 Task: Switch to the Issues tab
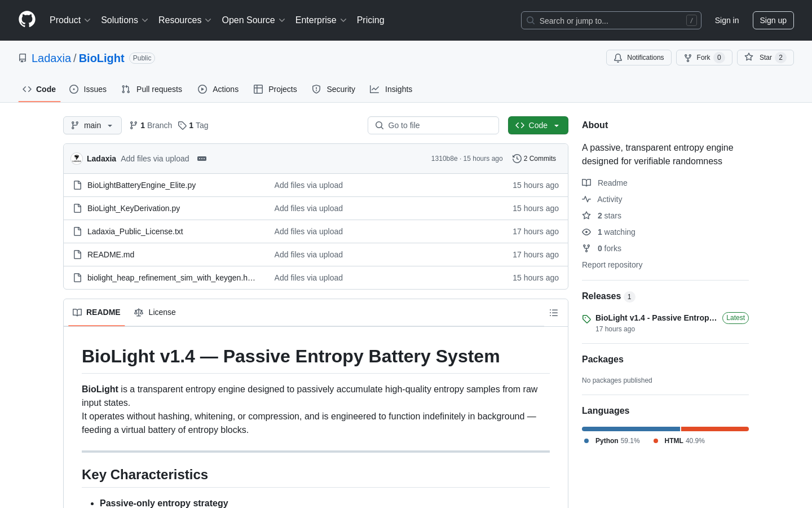88,89
